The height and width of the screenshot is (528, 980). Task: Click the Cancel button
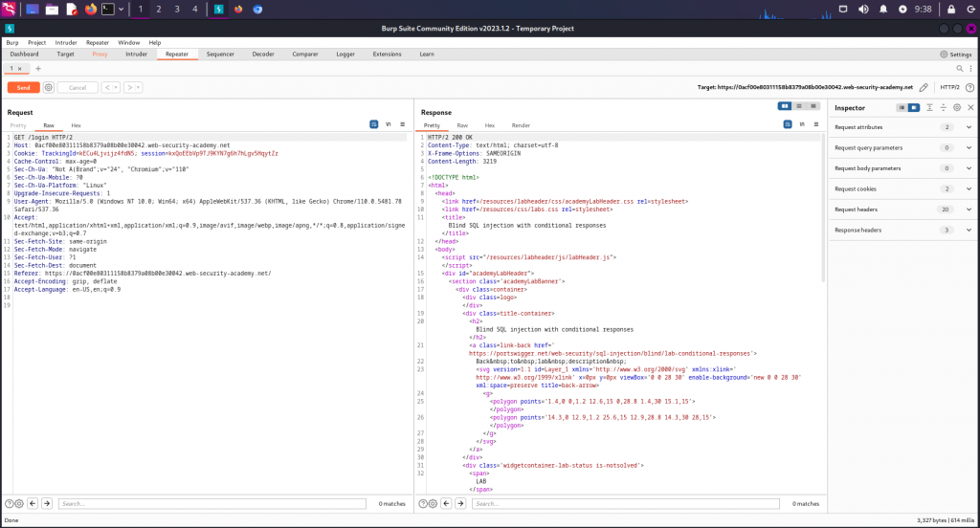coord(78,87)
